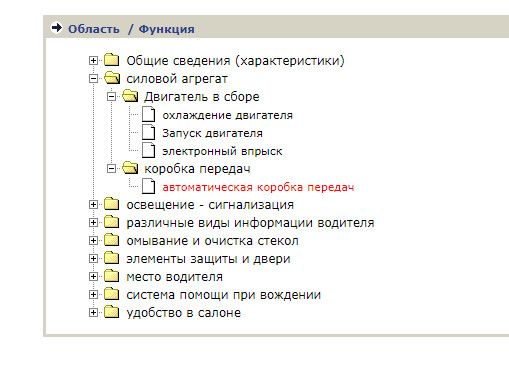509x376 pixels.
Task: Click the Область header text
Action: [94, 29]
